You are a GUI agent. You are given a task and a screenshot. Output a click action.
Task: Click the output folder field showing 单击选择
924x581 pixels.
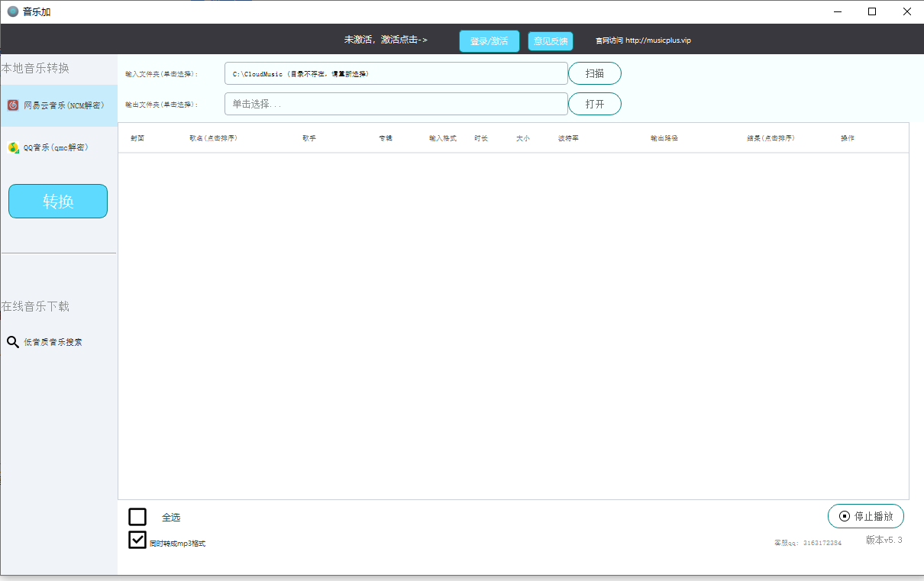click(396, 104)
